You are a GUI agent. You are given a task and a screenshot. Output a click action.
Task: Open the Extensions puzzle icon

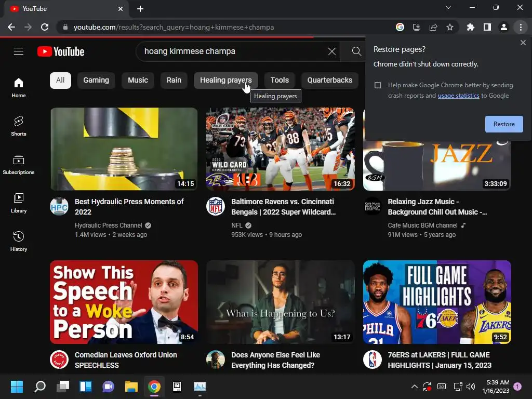pos(471,27)
